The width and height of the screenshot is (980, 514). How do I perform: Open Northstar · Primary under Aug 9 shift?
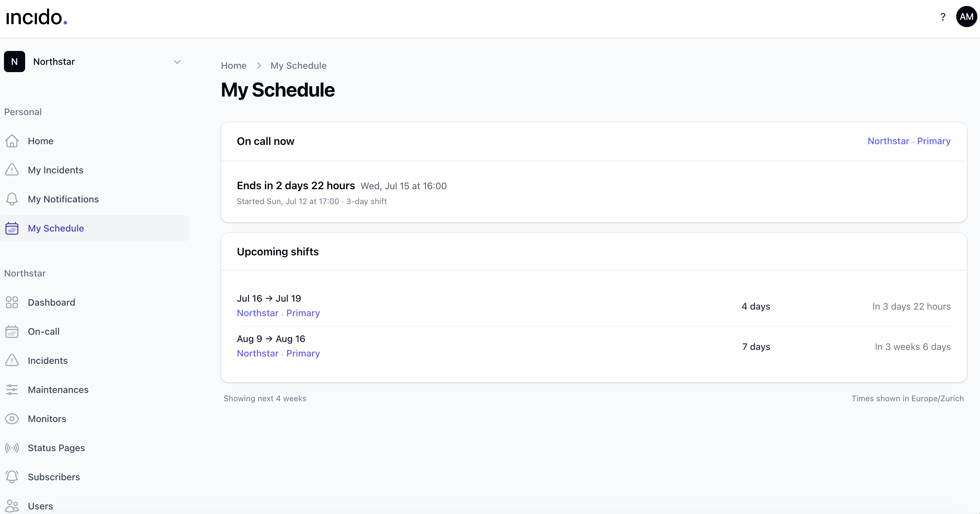[278, 354]
